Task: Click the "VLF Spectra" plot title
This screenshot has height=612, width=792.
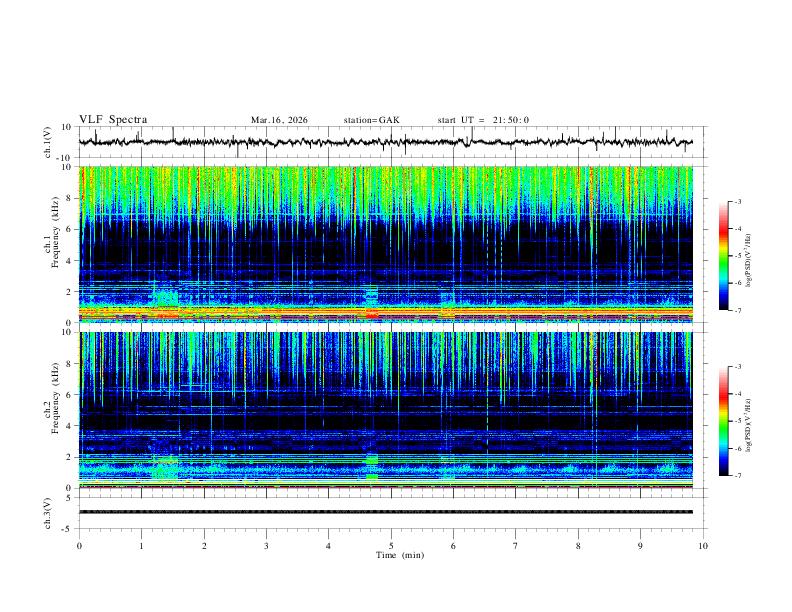Action: 113,120
